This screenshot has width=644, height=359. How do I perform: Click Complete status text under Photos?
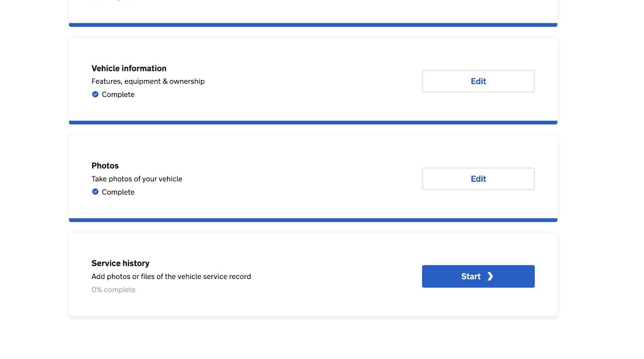[x=118, y=192]
